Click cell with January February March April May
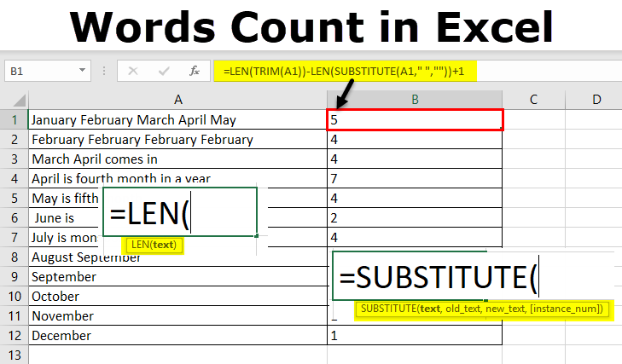The image size is (622, 364). click(177, 120)
